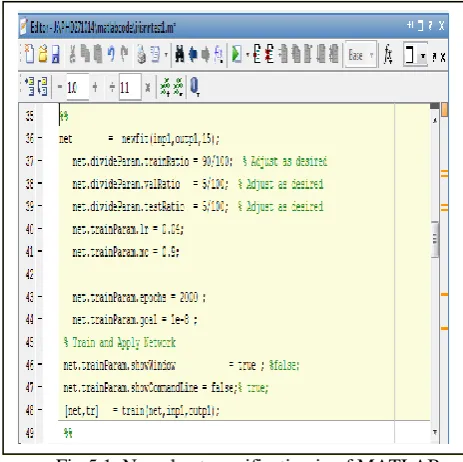Image resolution: width=463 pixels, height=462 pixels.
Task: Click the net.trainParam.showCommandLine line
Action: 166,388
